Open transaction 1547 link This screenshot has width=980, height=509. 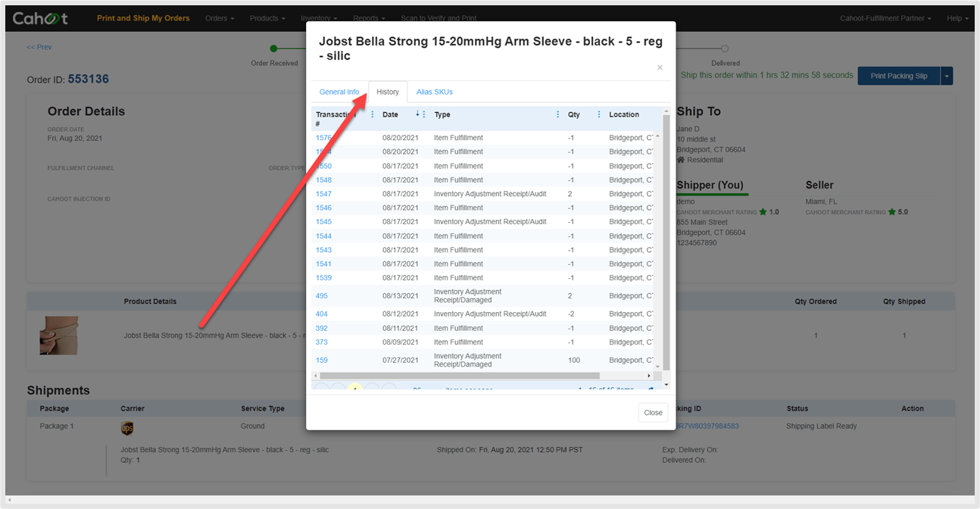point(323,194)
